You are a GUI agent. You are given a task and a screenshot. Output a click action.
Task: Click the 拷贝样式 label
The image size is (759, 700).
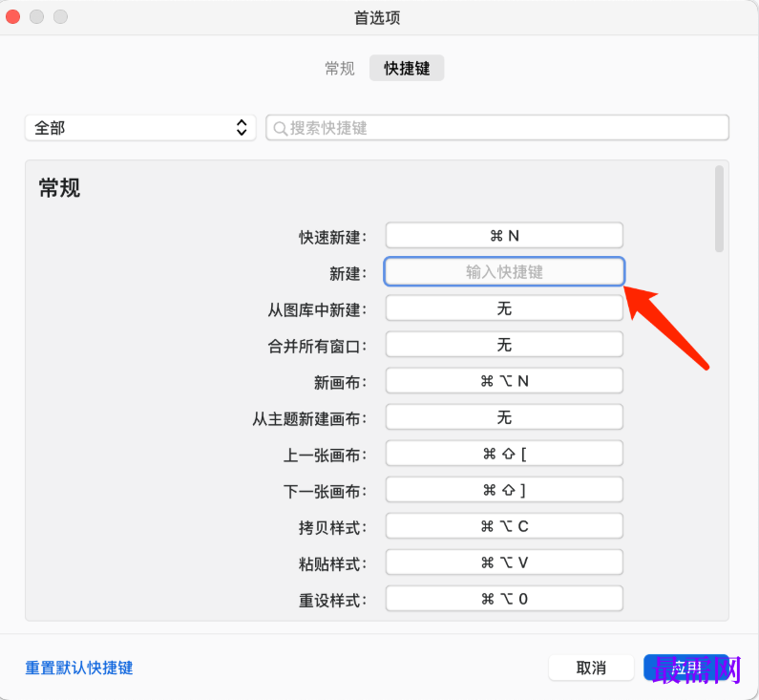pyautogui.click(x=333, y=528)
